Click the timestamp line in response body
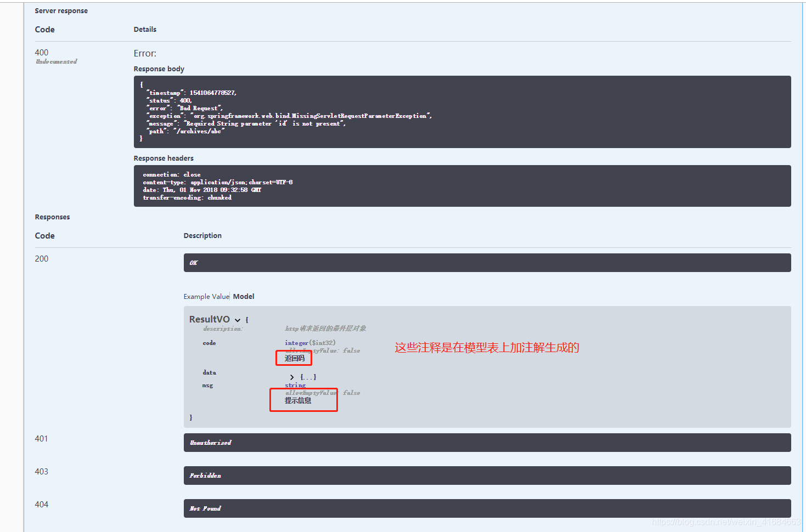The height and width of the screenshot is (532, 806). pos(191,93)
